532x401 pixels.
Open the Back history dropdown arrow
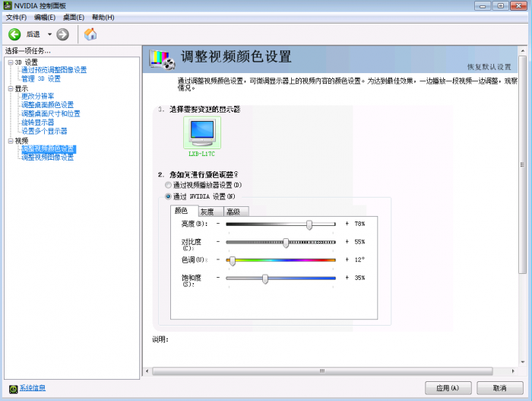49,34
